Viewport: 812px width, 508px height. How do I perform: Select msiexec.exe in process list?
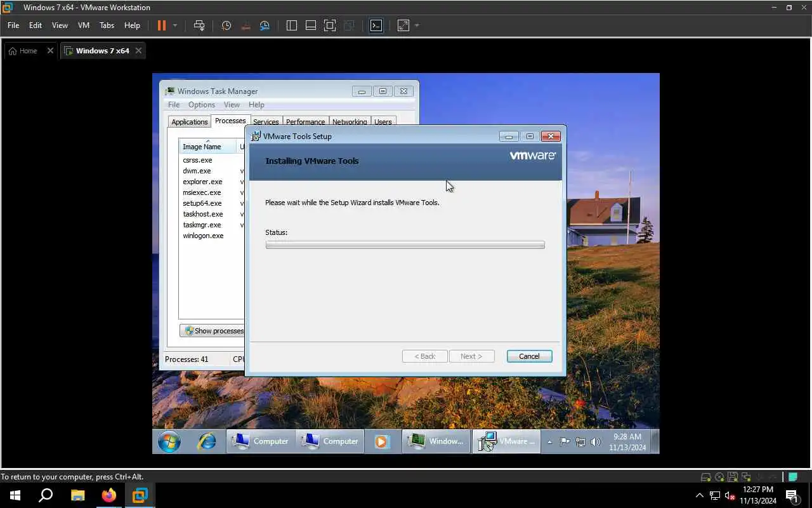click(x=202, y=192)
